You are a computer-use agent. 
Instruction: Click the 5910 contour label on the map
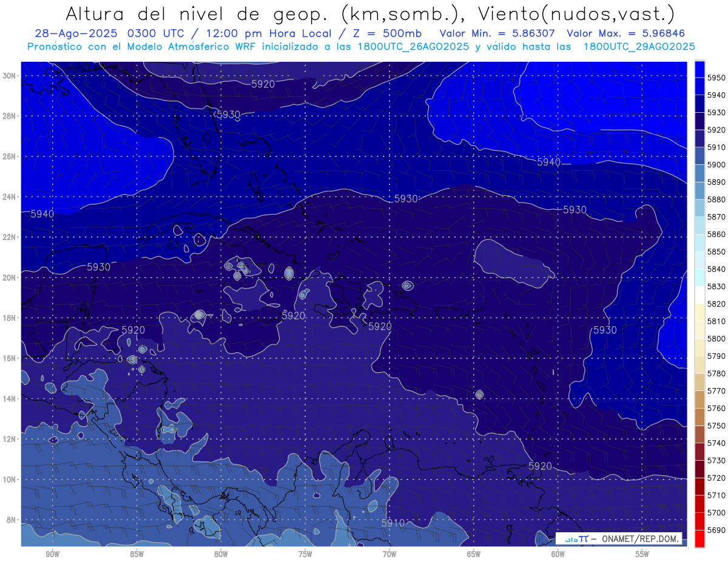393,523
